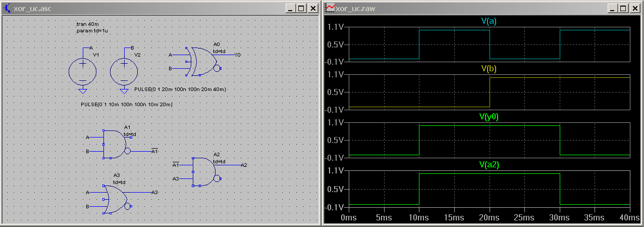Click the A2 output net label
The image size is (644, 227).
click(243, 165)
